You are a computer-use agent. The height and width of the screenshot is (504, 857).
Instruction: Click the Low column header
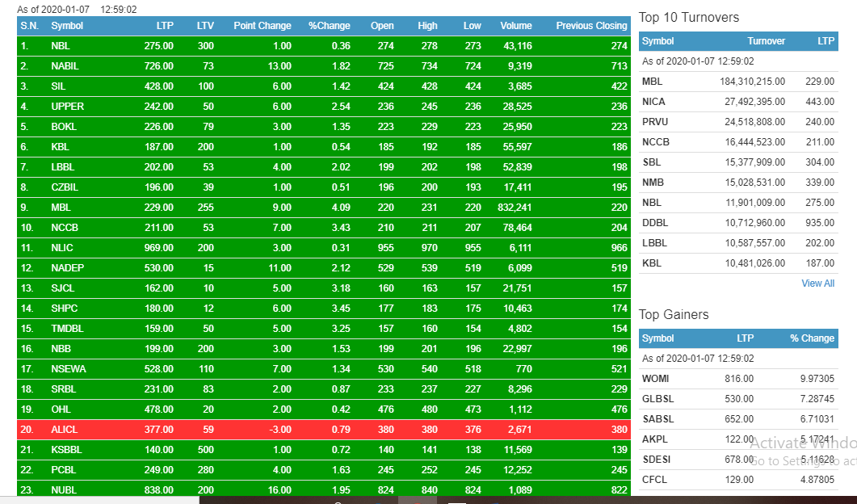pyautogui.click(x=473, y=26)
